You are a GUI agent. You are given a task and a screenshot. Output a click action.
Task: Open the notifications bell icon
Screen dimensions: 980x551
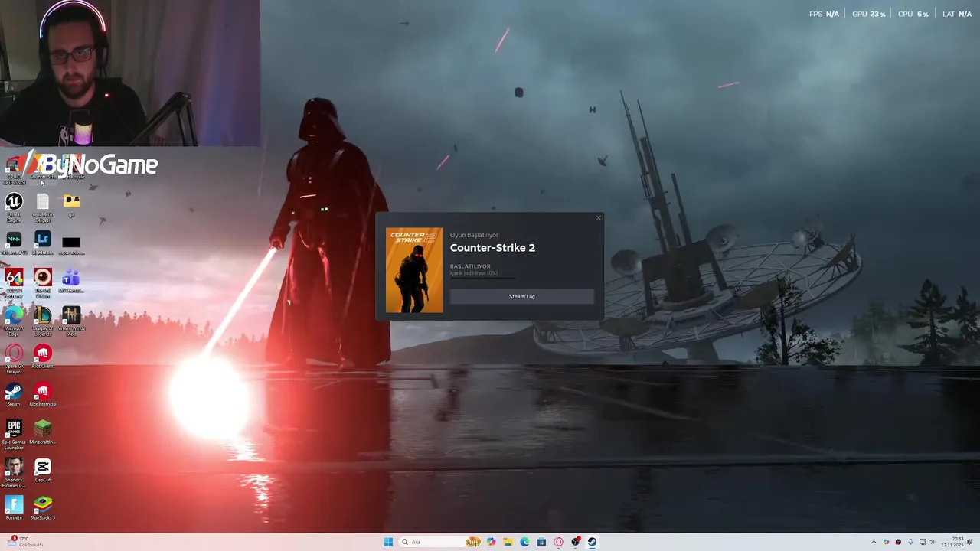click(969, 542)
